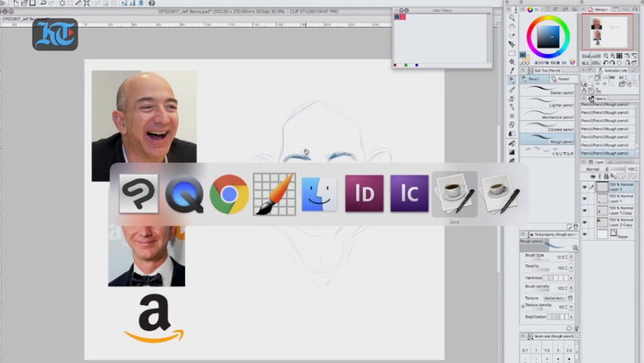Rotate canvas right in Navigator

pyautogui.click(x=613, y=63)
